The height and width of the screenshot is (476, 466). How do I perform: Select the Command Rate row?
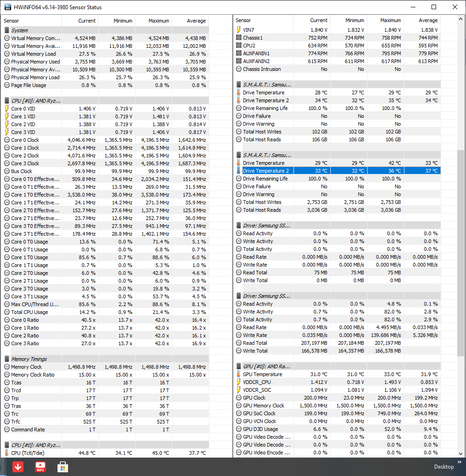click(x=105, y=430)
